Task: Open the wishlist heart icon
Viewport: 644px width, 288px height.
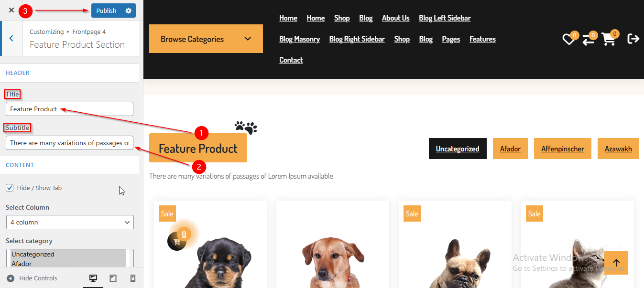Action: pos(568,39)
